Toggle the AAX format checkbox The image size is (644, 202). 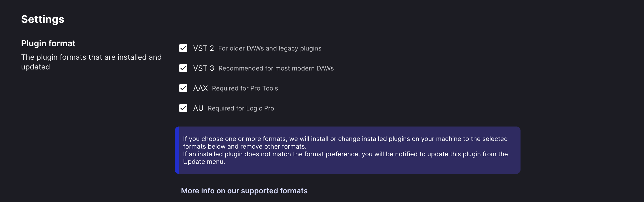click(x=183, y=88)
